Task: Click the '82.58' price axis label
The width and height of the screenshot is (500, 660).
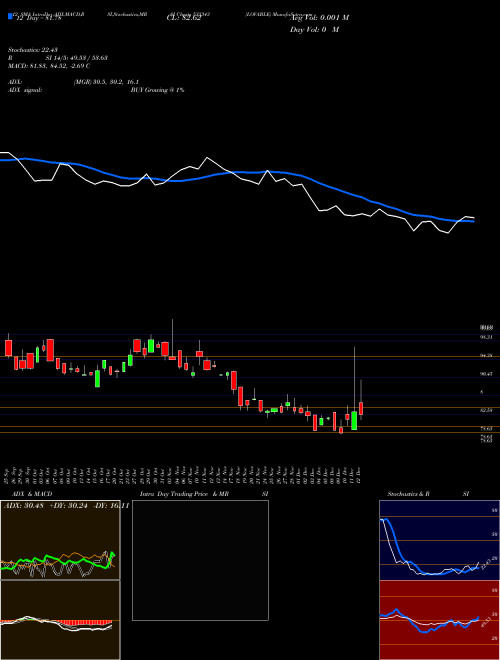Action: [x=487, y=410]
